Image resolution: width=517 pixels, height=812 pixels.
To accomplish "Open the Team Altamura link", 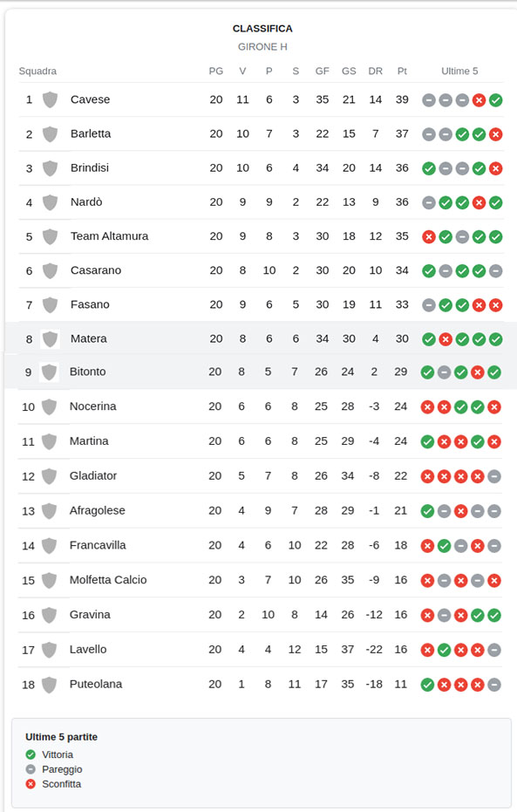I will coord(109,236).
